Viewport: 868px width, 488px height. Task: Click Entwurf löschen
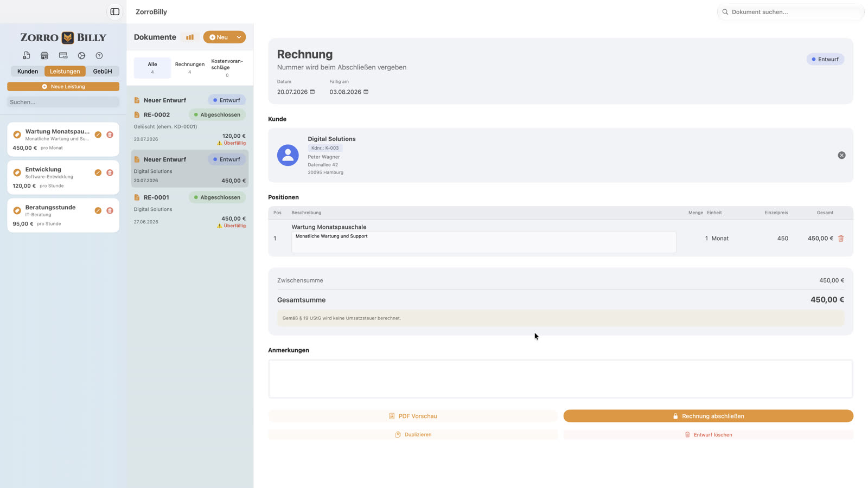click(x=709, y=434)
